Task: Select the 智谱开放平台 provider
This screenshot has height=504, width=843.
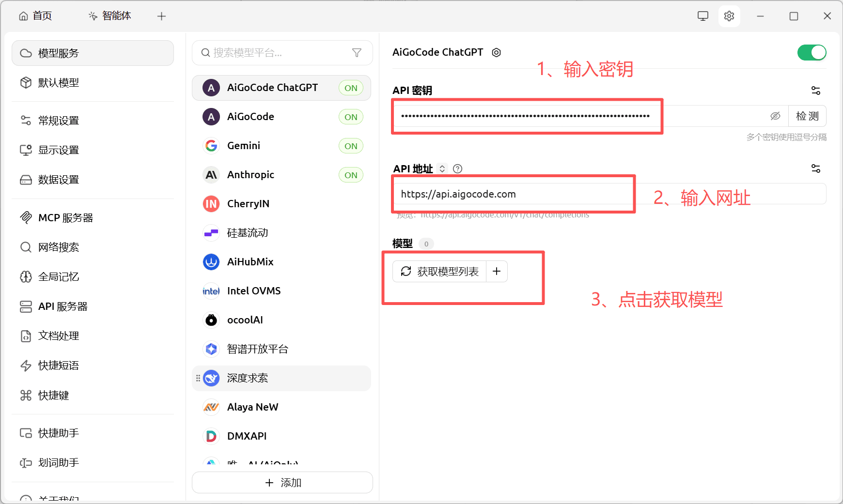Action: (x=281, y=349)
